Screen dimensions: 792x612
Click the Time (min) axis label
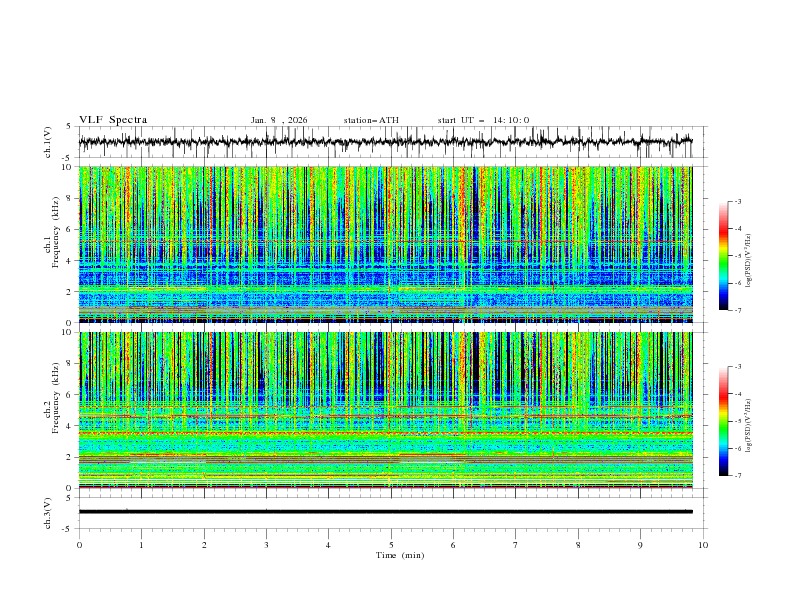point(400,555)
